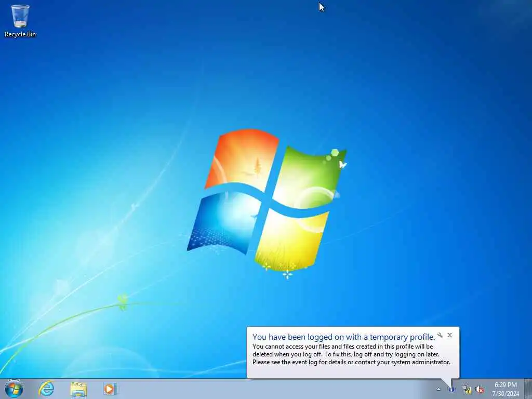Select the Recycle Bin desktop icon
The height and width of the screenshot is (399, 532).
20,21
